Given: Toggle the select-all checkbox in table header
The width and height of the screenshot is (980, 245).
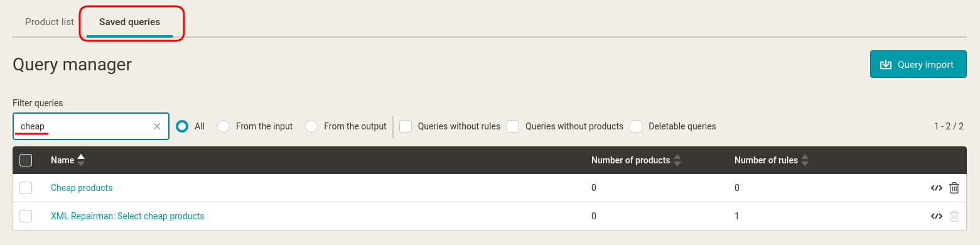Looking at the screenshot, I should coord(26,160).
